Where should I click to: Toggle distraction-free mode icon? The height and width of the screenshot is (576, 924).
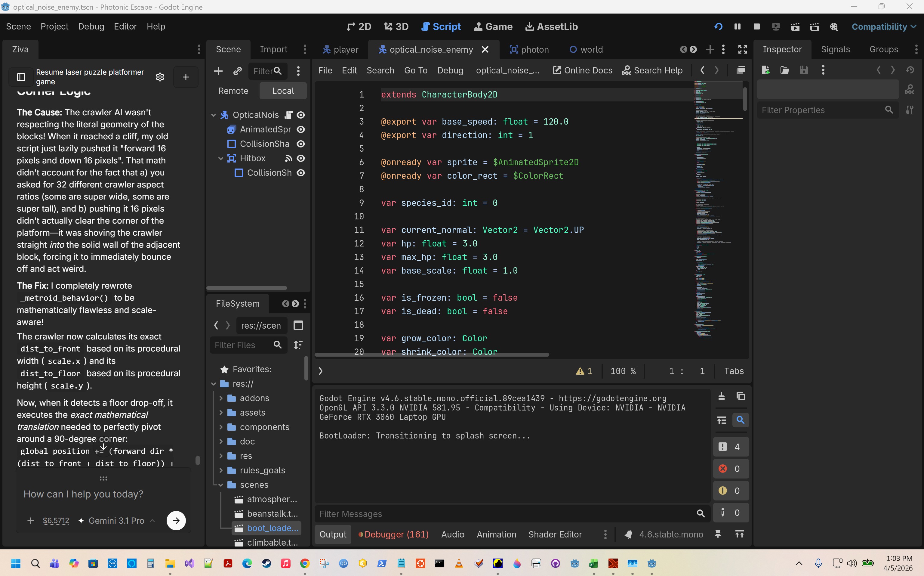tap(742, 50)
